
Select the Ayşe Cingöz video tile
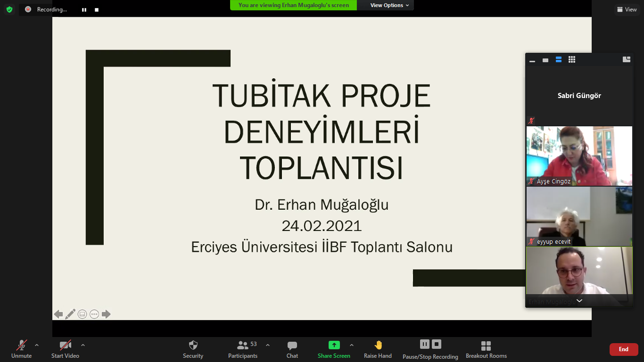click(579, 156)
